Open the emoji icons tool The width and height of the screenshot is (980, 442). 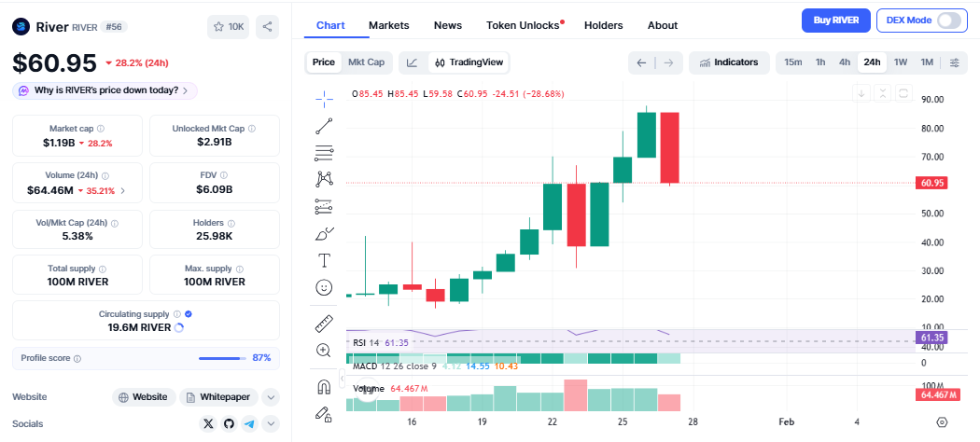tap(324, 287)
